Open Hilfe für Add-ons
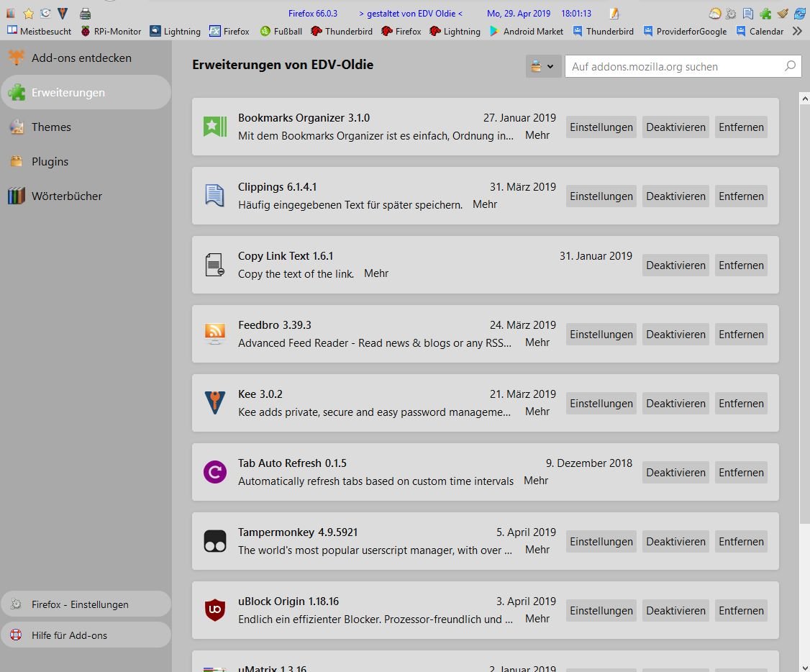This screenshot has width=810, height=672. point(86,635)
